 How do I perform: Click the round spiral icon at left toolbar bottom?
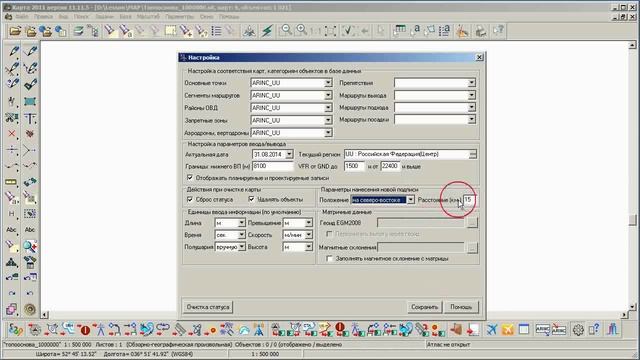coord(30,309)
